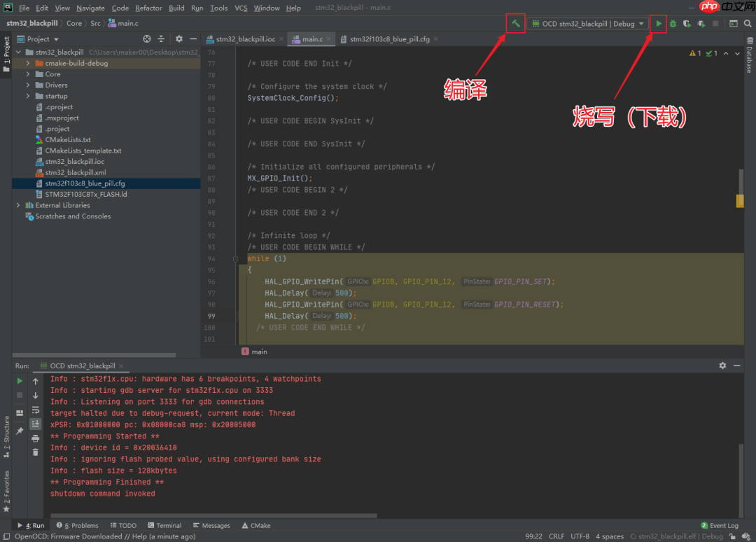Open the TODO tool window

pyautogui.click(x=124, y=525)
